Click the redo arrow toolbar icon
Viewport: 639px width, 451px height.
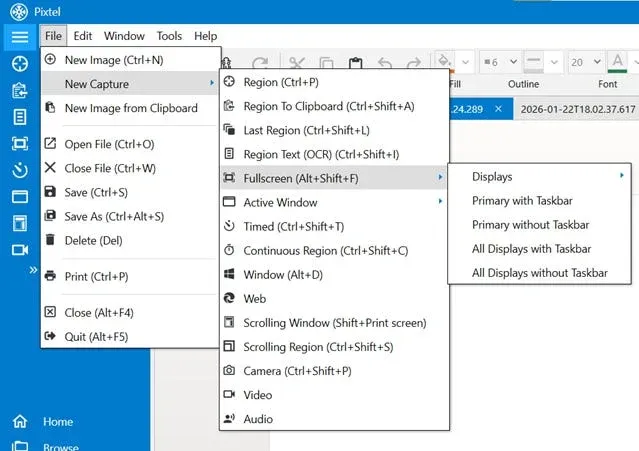pos(414,63)
